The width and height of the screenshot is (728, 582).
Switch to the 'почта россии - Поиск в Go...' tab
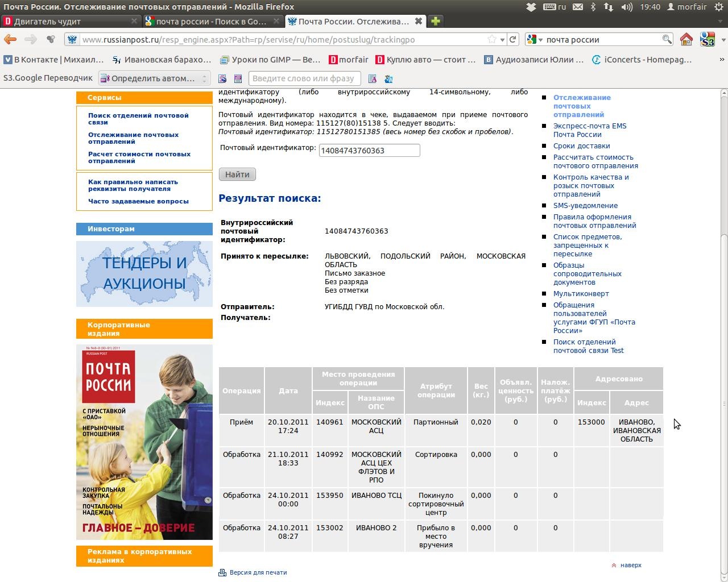213,21
